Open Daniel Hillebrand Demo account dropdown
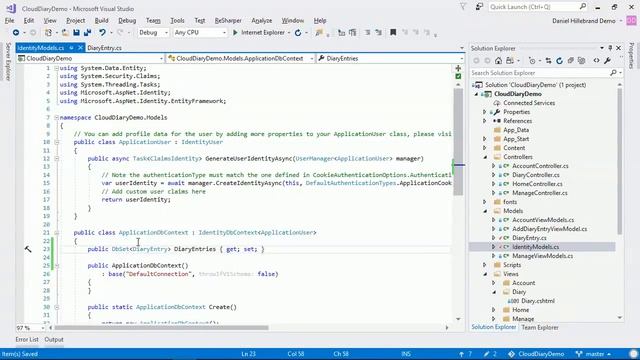The width and height of the screenshot is (640, 360). click(587, 21)
